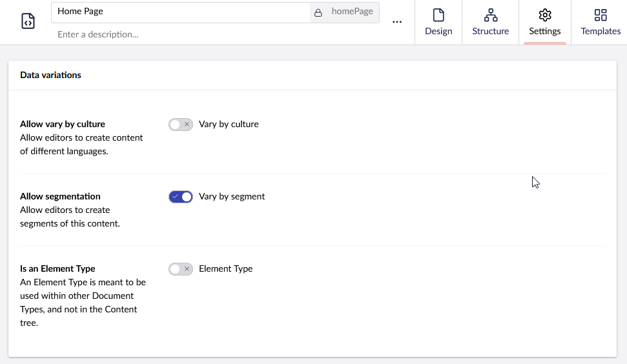Click the Vary by culture label
The width and height of the screenshot is (627, 364).
229,125
